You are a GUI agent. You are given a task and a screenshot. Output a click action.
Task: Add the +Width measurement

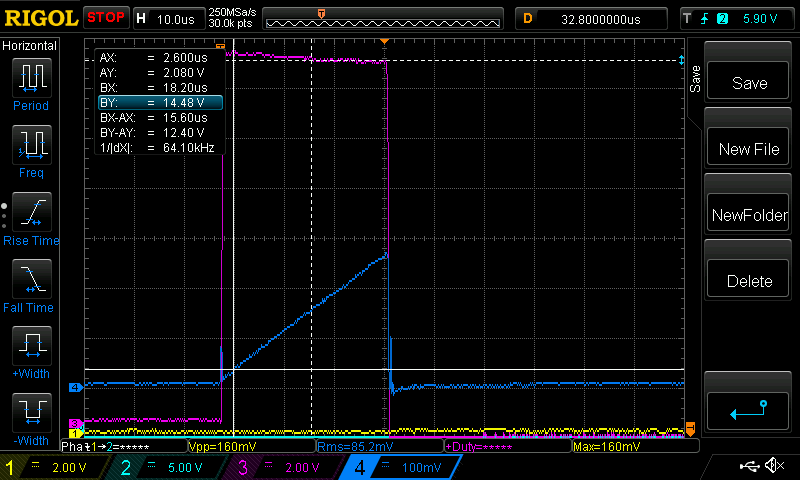30,351
